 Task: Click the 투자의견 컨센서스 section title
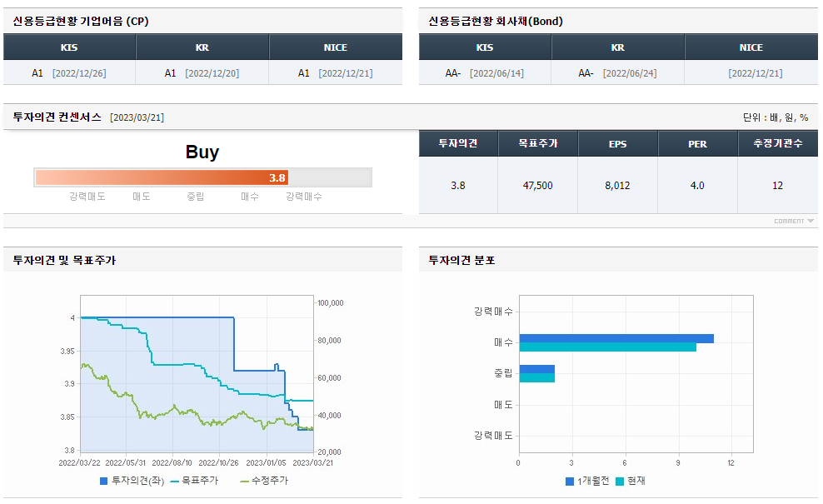pos(57,117)
